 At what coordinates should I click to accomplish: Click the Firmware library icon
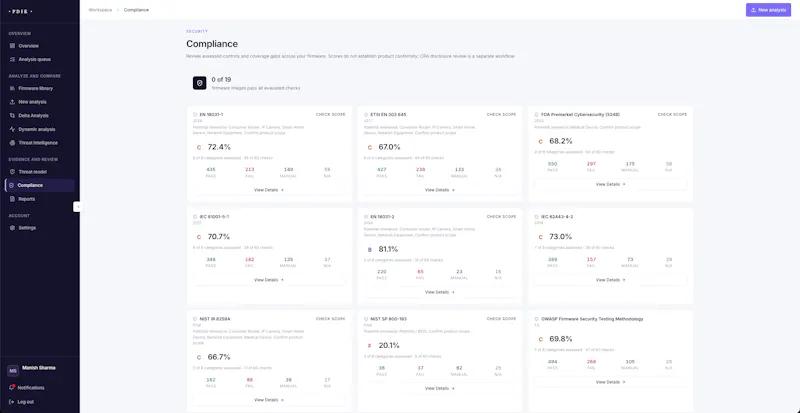(x=12, y=88)
